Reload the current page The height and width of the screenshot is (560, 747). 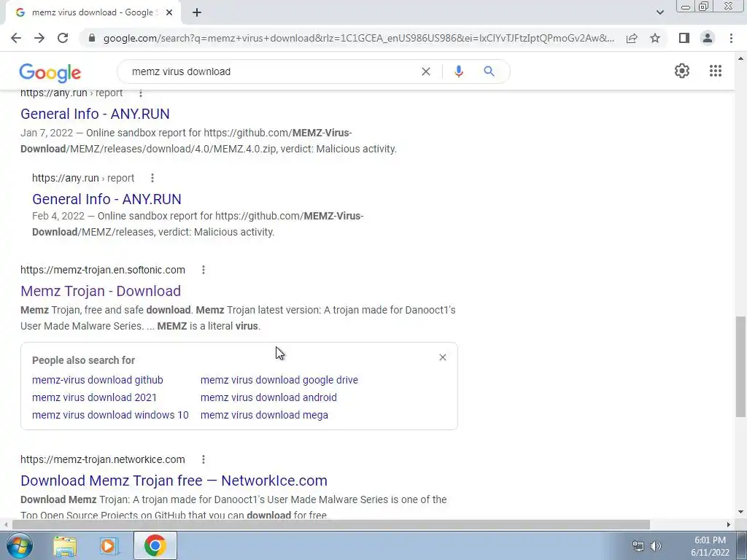(63, 38)
